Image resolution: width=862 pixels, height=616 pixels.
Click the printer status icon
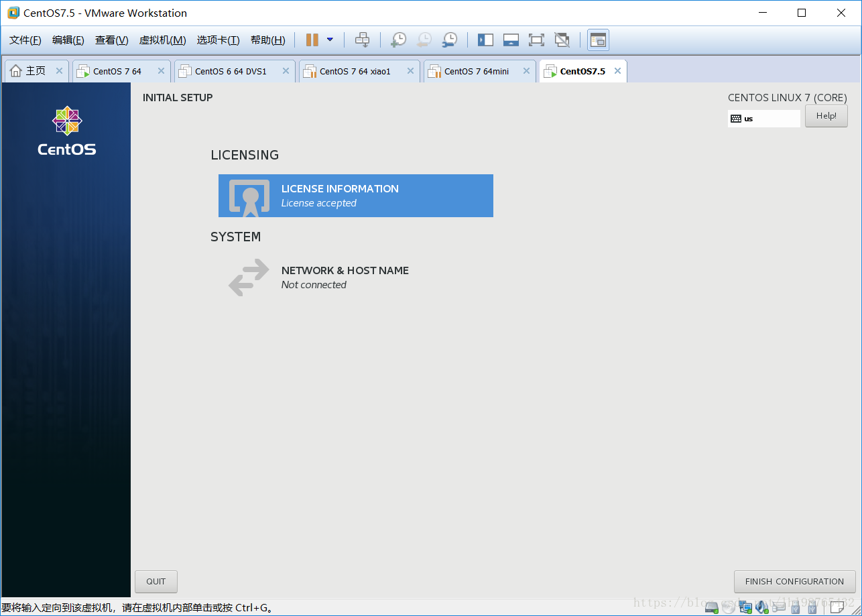click(778, 607)
